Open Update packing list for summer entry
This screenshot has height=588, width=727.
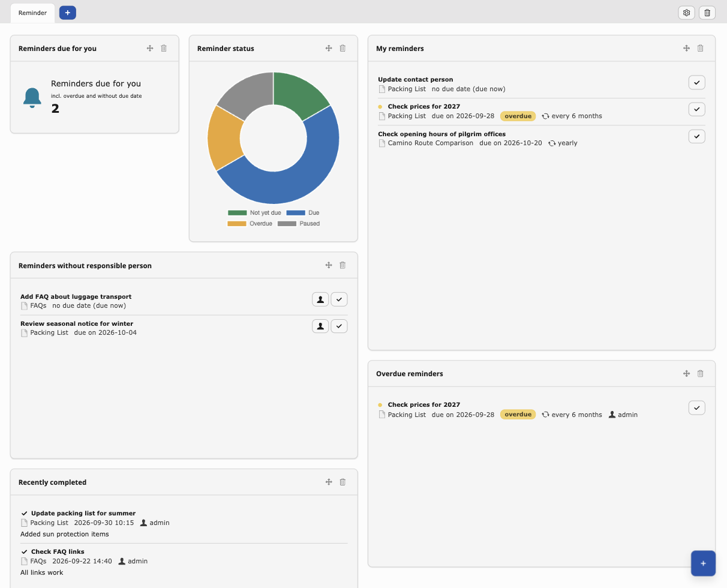(x=83, y=514)
